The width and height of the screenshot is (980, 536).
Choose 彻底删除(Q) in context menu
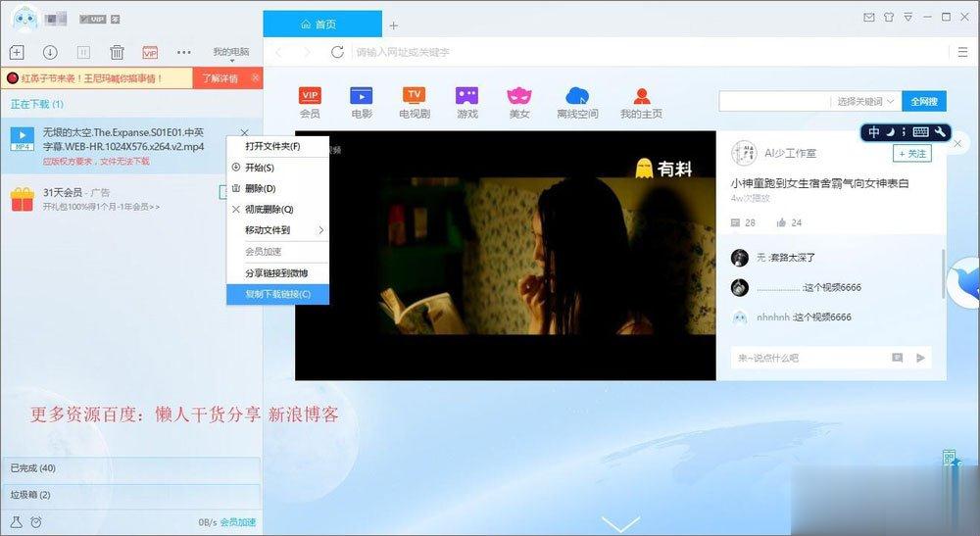[x=277, y=210]
